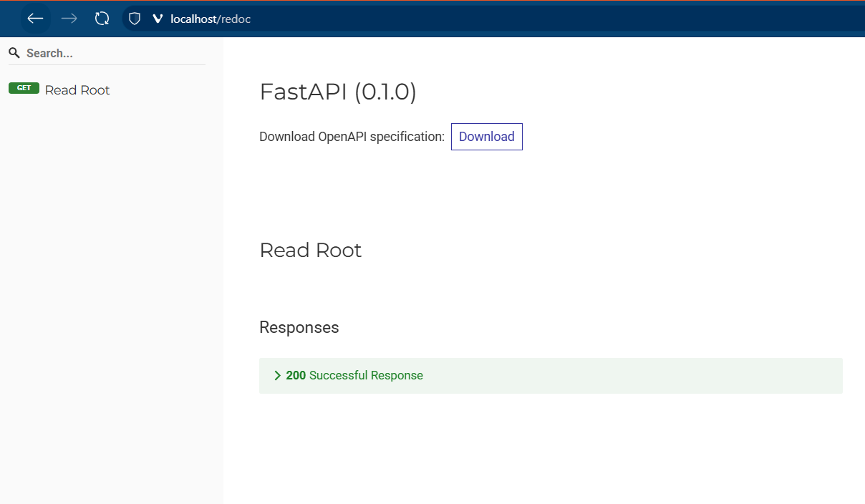Click the Download OpenAPI specification label
Screen dimensions: 865x504
(352, 137)
